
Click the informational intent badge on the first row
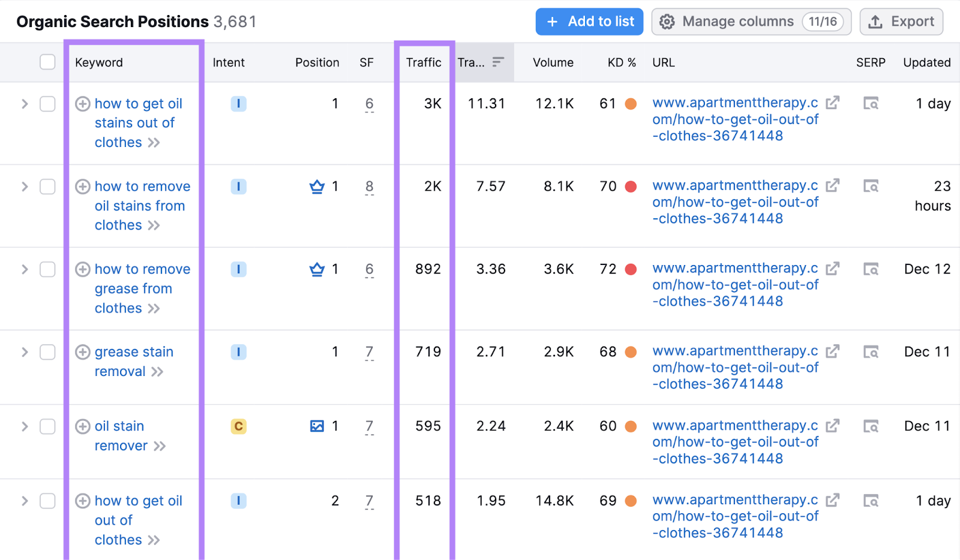click(x=239, y=103)
